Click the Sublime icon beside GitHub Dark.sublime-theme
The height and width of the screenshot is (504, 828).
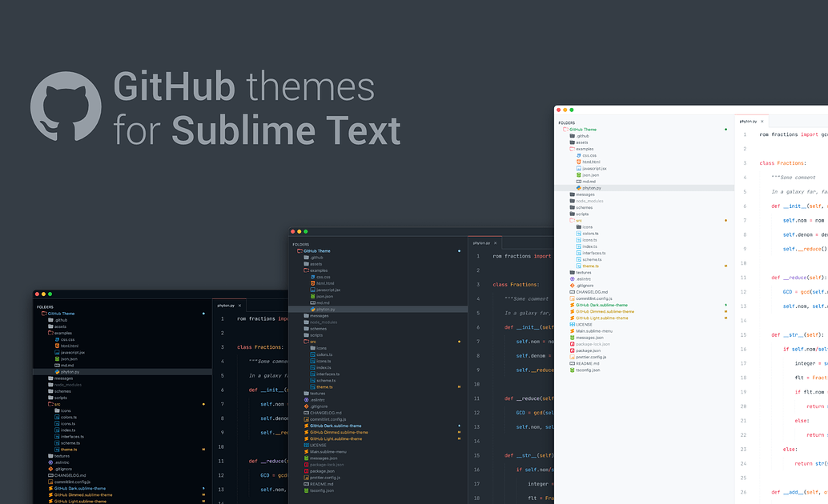573,305
